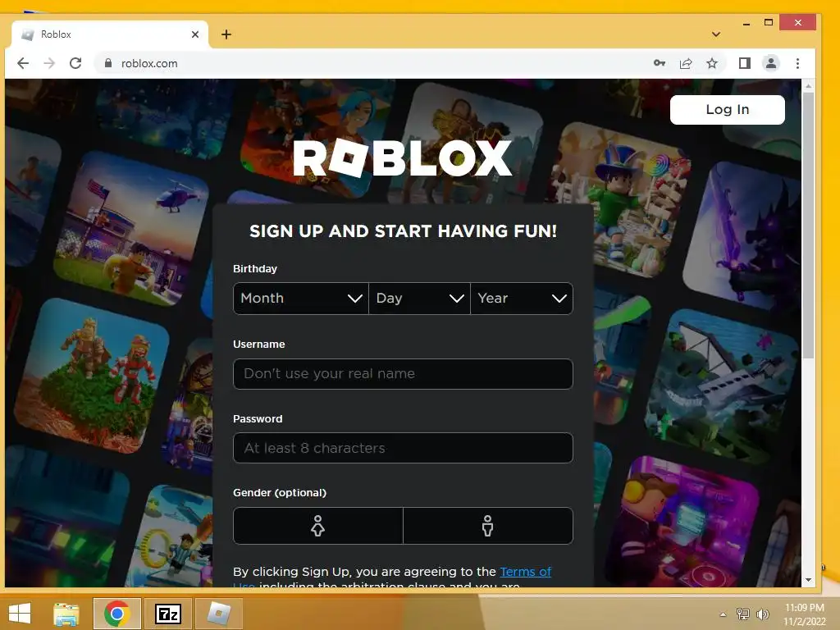Click the crashed airplane game thumbnail
840x630 pixels.
click(722, 387)
